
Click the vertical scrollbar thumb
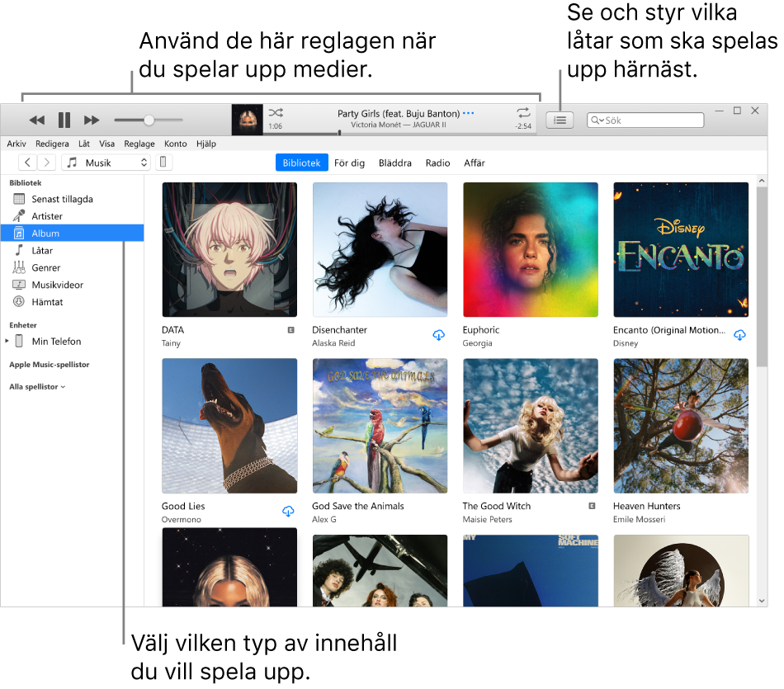762,277
